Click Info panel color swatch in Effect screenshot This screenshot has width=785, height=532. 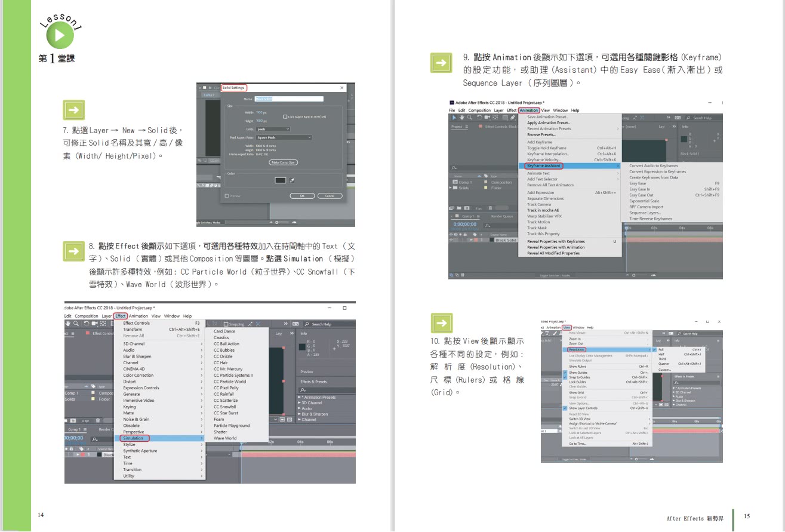pos(302,347)
